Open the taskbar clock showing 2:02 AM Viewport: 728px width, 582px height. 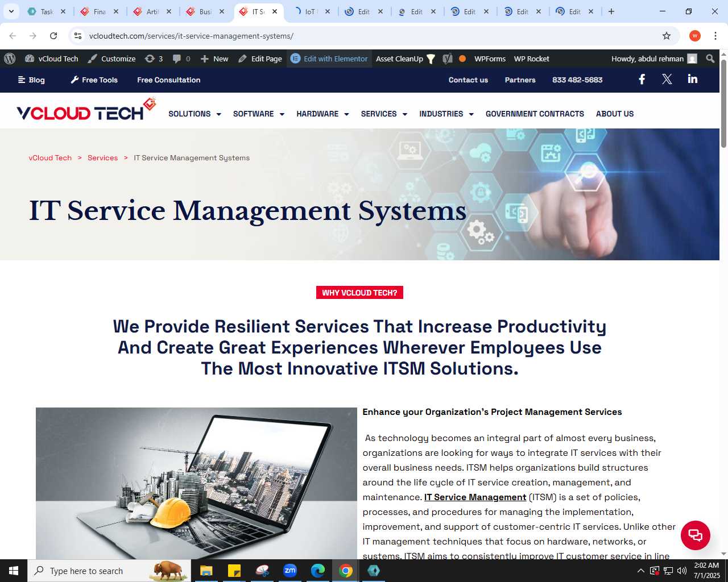[706, 571]
